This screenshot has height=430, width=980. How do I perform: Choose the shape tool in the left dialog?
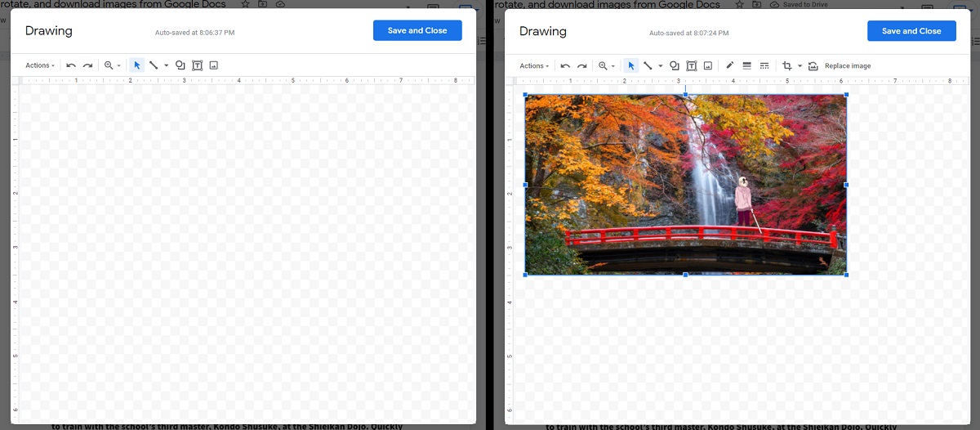(180, 65)
